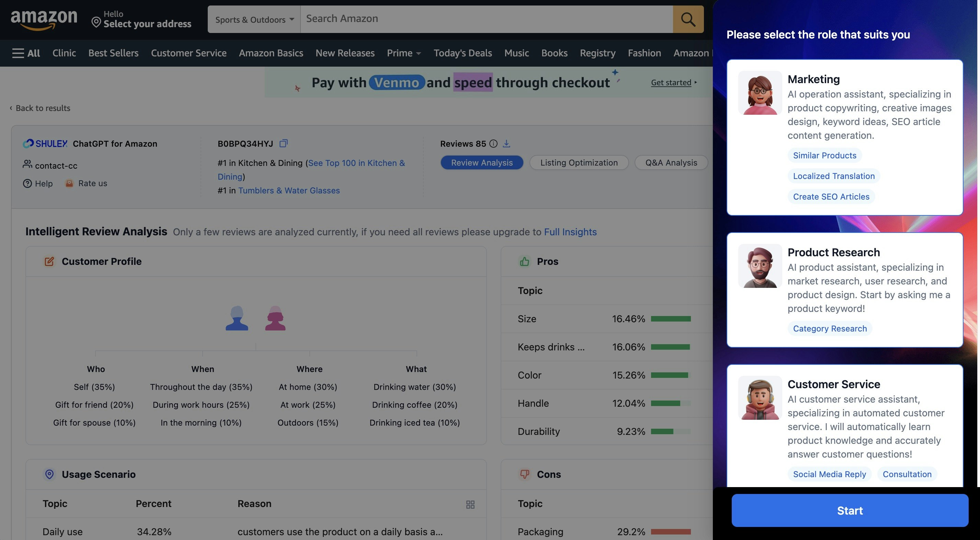980x540 pixels.
Task: Open the Sports & Outdoors category dropdown
Action: click(254, 19)
